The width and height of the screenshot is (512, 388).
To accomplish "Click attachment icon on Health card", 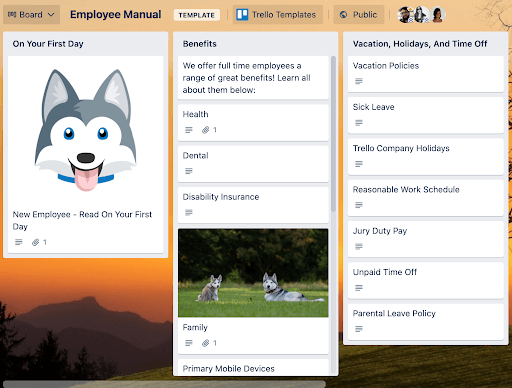I will (206, 130).
